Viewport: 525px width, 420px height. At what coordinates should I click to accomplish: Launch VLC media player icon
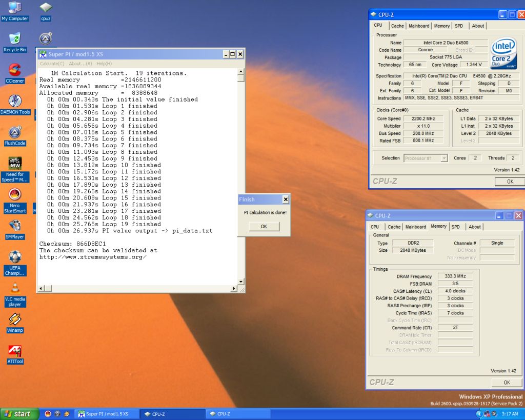tap(15, 294)
